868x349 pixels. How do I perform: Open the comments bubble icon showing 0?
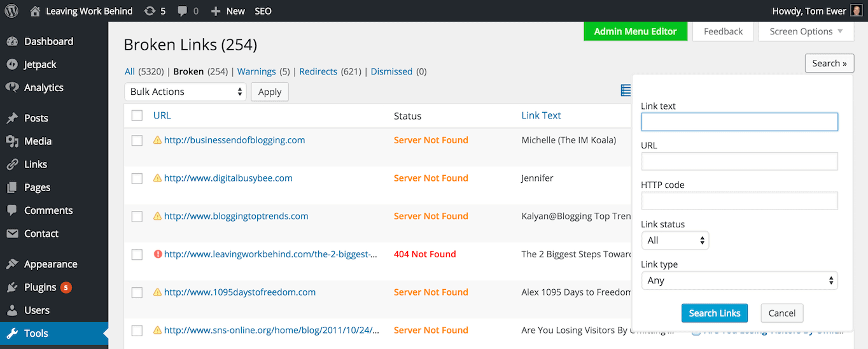183,11
